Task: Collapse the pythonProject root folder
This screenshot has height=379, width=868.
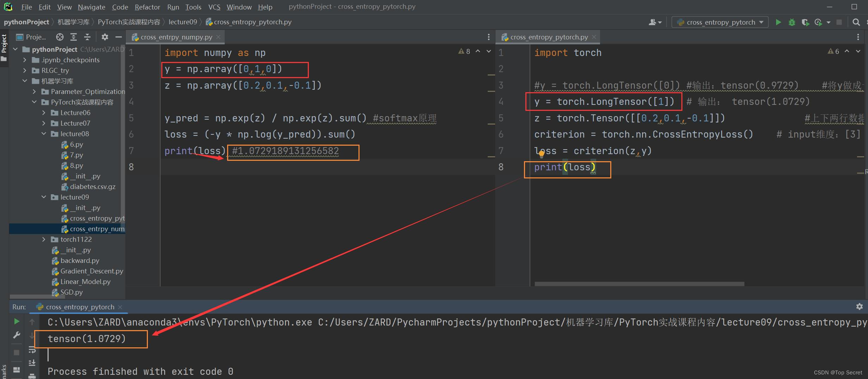Action: coord(15,49)
